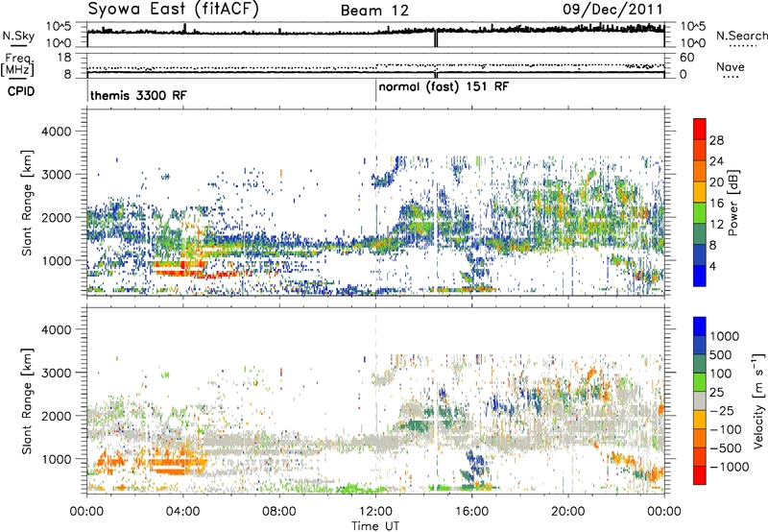Click the 'Nave' legend label
This screenshot has width=768, height=532.
pyautogui.click(x=731, y=66)
